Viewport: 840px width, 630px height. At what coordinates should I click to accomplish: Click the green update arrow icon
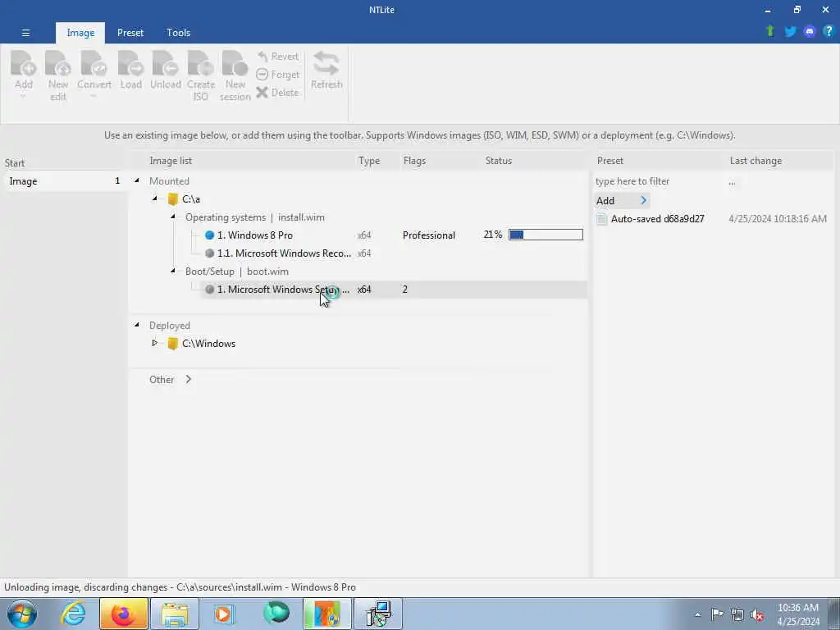point(770,31)
